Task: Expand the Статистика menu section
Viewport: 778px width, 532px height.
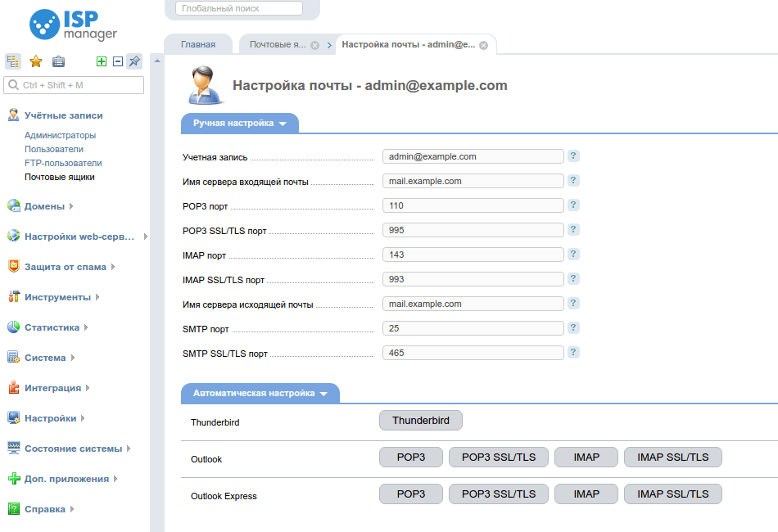Action: coord(86,327)
